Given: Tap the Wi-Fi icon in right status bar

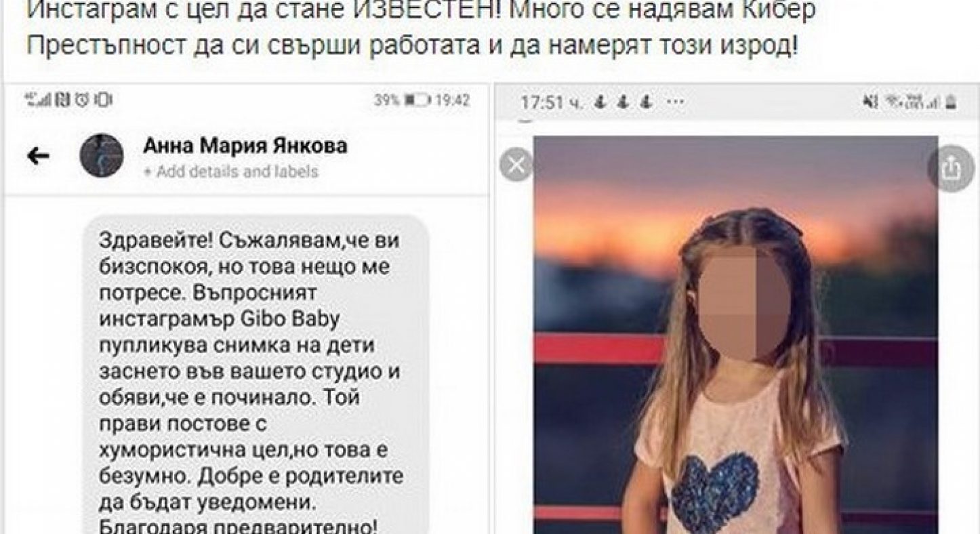Looking at the screenshot, I should pos(897,102).
